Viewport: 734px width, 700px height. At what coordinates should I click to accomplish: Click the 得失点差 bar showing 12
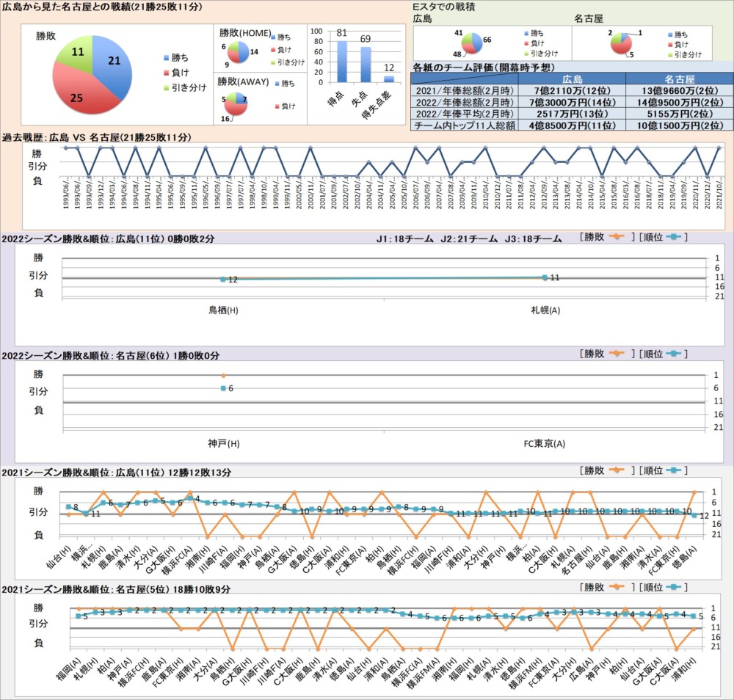coord(389,79)
